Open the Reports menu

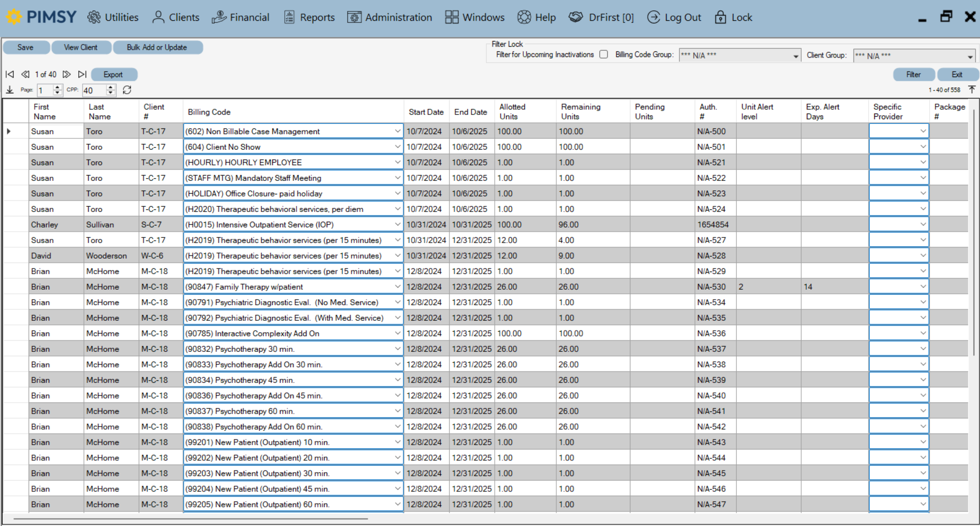click(309, 17)
